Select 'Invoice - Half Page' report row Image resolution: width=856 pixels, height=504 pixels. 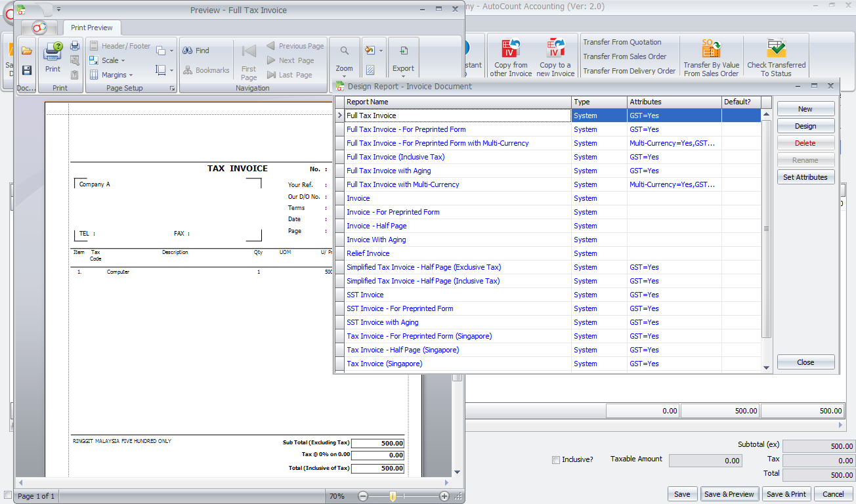548,226
